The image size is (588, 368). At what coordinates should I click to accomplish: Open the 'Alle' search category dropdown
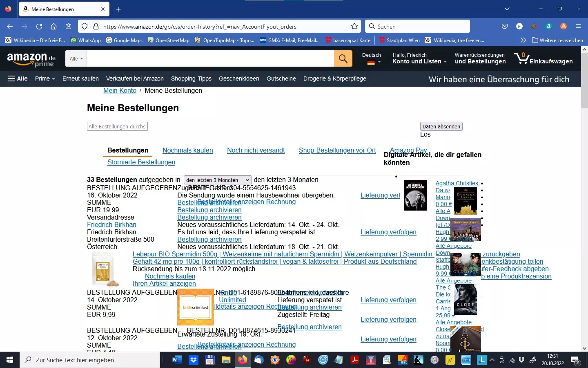tap(76, 59)
